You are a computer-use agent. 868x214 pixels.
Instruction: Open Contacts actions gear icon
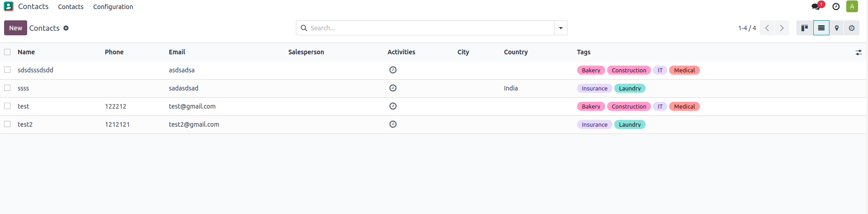pyautogui.click(x=66, y=28)
